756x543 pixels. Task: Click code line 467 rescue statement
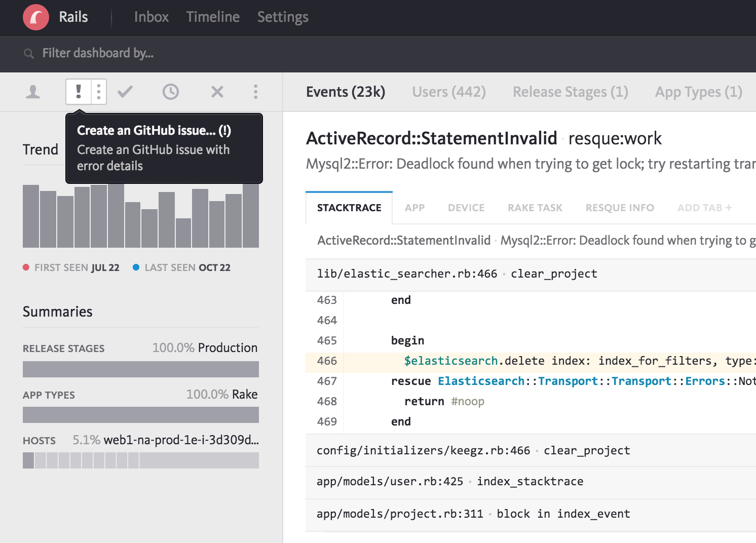click(531, 381)
